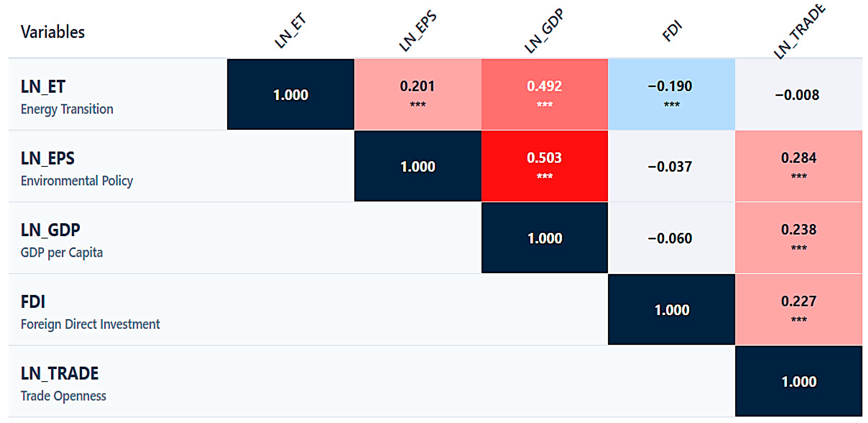868x423 pixels.
Task: Click the Variables header label
Action: pyautogui.click(x=53, y=32)
